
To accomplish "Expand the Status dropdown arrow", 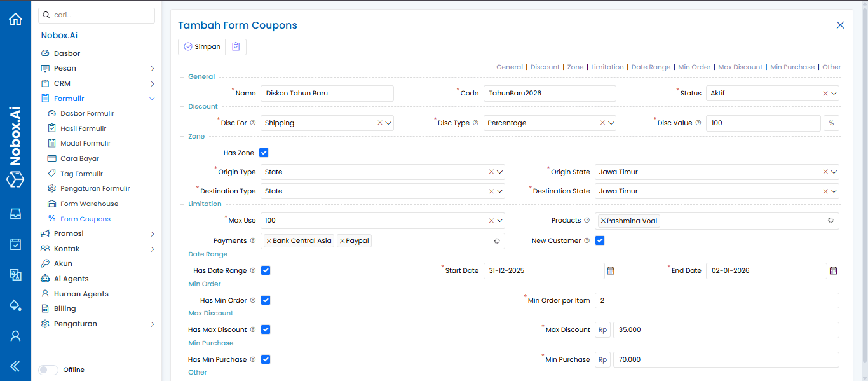I will (x=834, y=94).
